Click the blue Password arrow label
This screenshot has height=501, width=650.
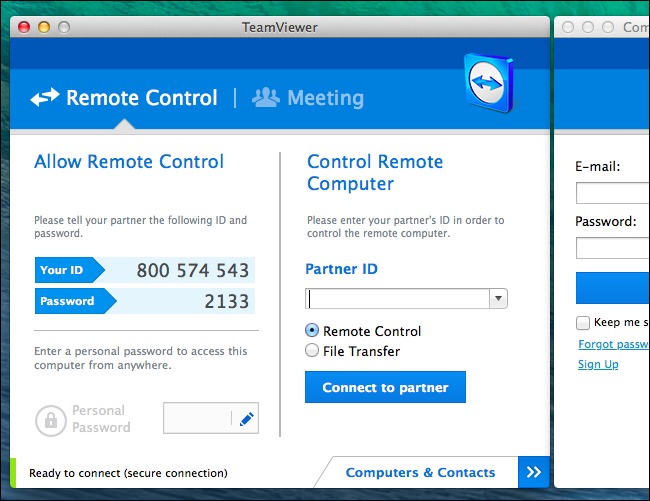pos(75,301)
